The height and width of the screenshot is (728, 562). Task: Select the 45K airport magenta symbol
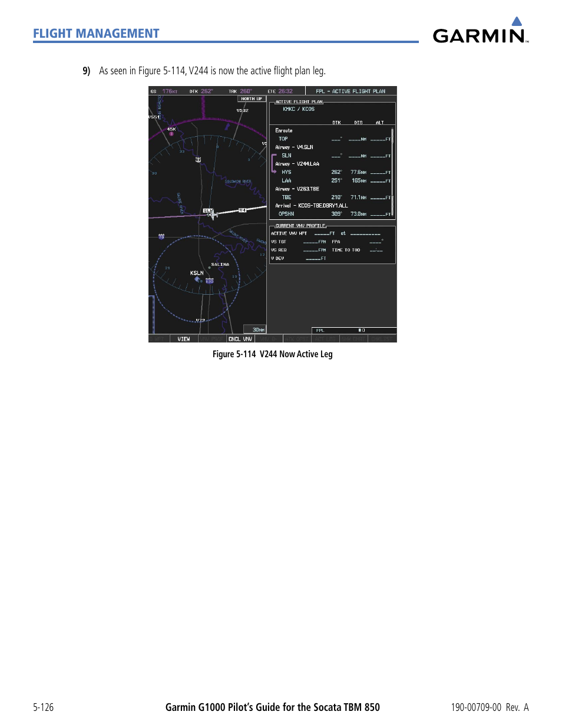(x=171, y=134)
